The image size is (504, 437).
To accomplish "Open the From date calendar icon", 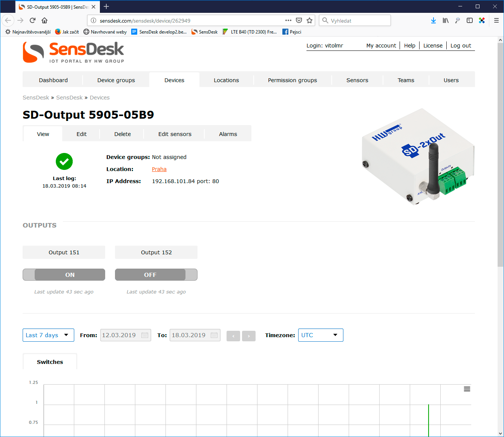I will click(145, 335).
